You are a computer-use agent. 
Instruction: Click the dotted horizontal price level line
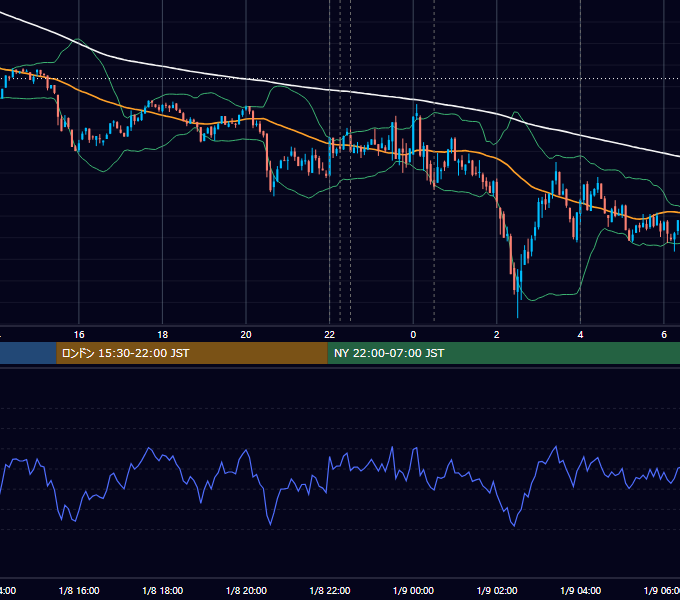(340, 79)
